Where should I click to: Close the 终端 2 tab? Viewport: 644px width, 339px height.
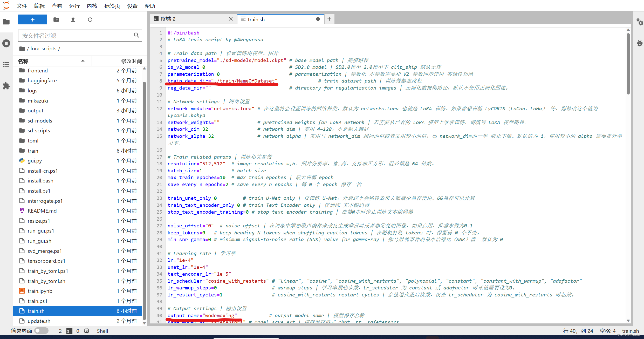231,19
